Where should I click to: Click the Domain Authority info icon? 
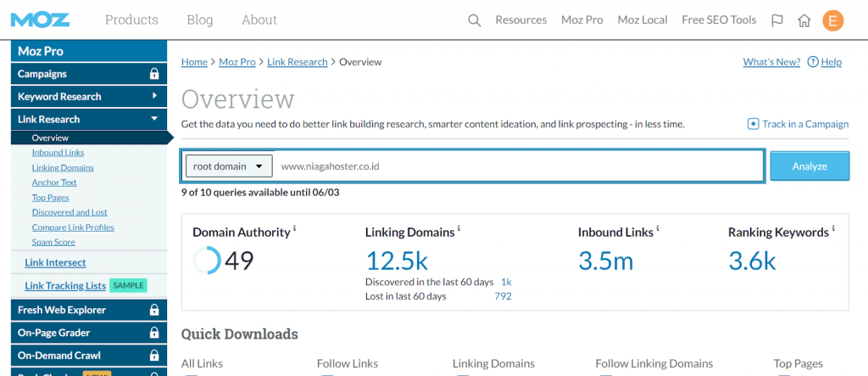click(295, 229)
